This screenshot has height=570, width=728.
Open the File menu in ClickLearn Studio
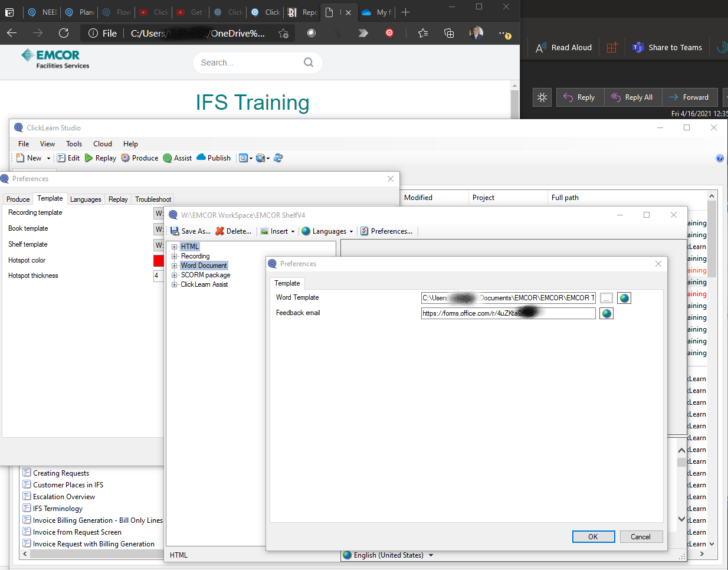pyautogui.click(x=24, y=144)
